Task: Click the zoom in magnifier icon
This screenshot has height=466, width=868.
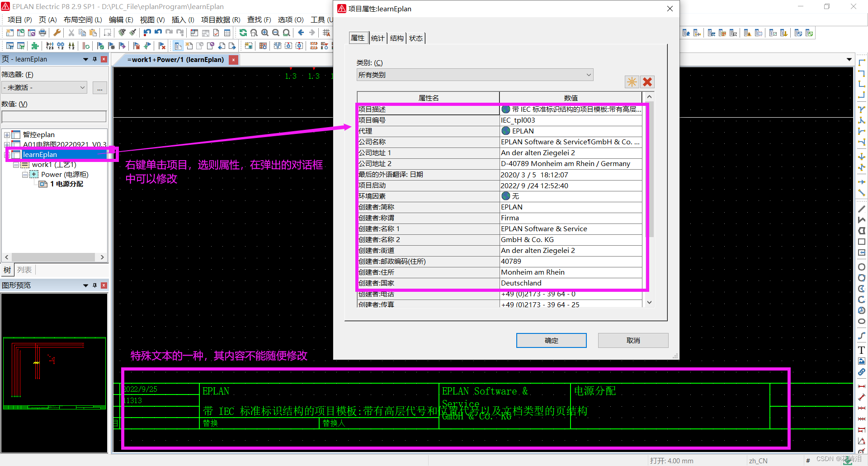Action: (x=265, y=33)
